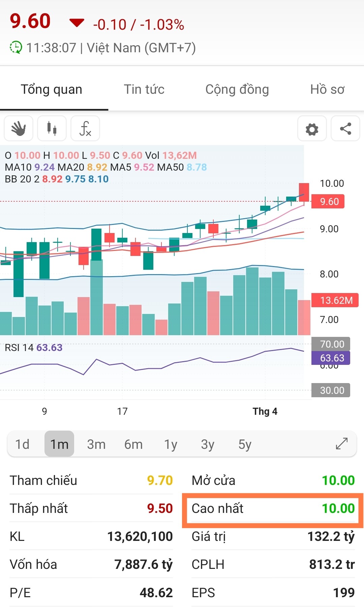Tap the clock icon beside the time
The image size is (364, 609).
point(16,48)
